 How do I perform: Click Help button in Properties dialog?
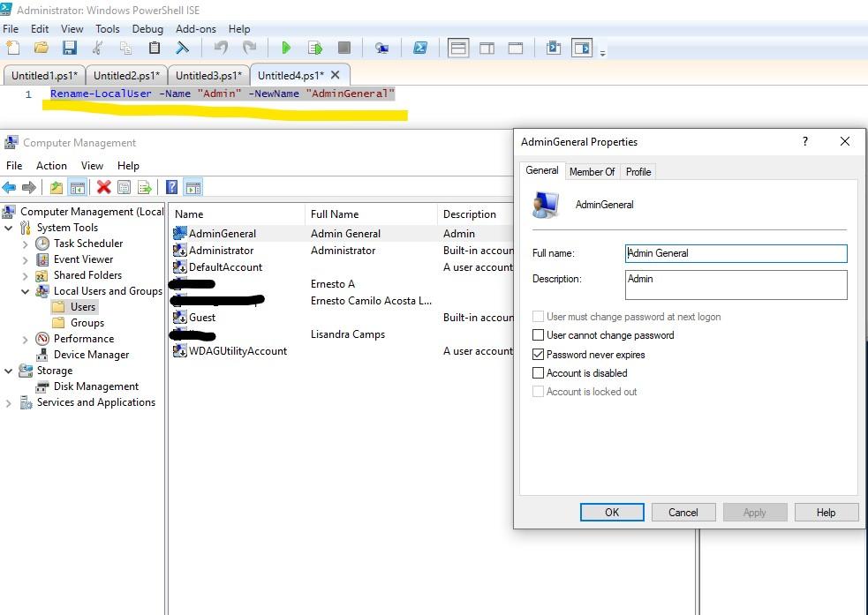(x=826, y=512)
